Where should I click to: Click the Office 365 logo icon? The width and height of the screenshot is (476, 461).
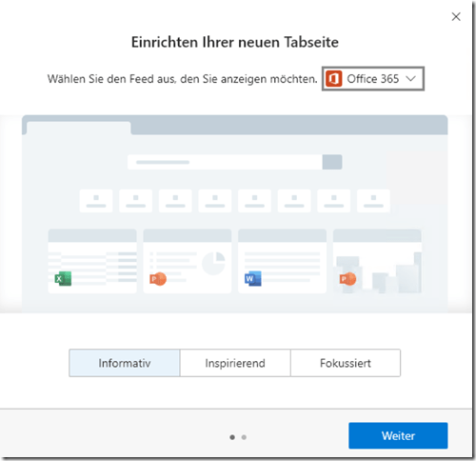[x=334, y=79]
